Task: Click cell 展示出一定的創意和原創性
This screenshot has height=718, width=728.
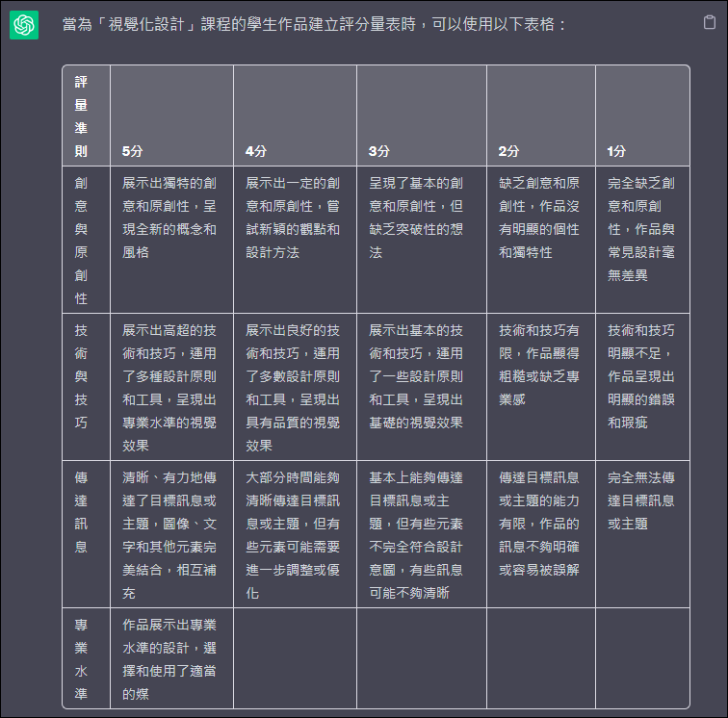Action: point(295,240)
